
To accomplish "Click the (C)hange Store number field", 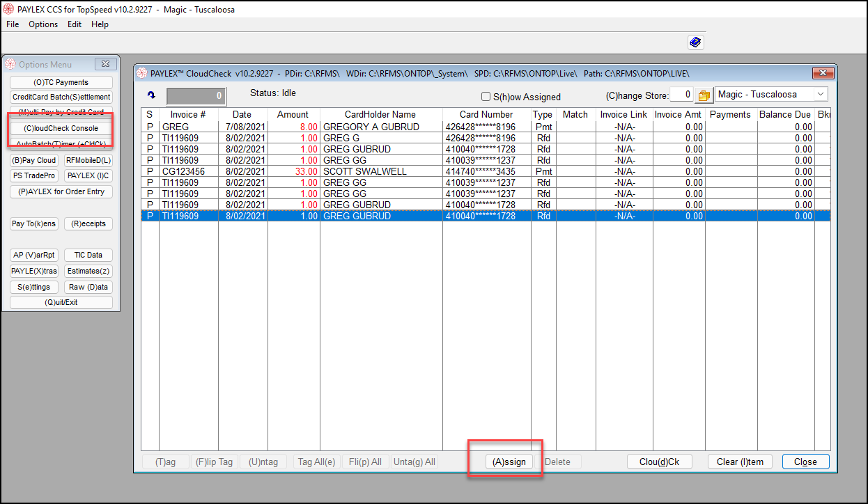I will (x=681, y=95).
